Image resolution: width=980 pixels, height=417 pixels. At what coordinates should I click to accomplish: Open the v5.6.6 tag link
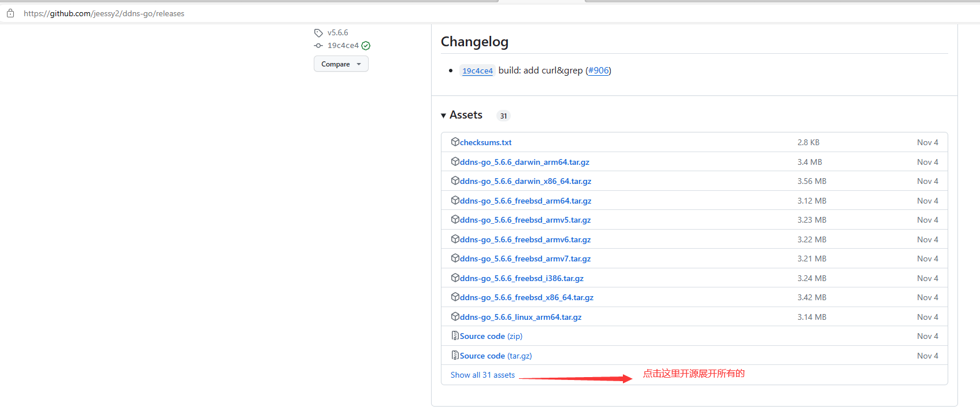pyautogui.click(x=337, y=33)
